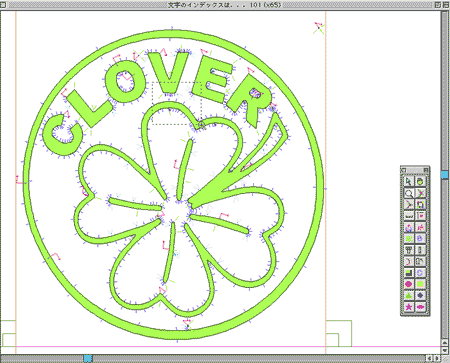Select the dark diamond shape tool
The width and height of the screenshot is (450, 363).
point(420,295)
